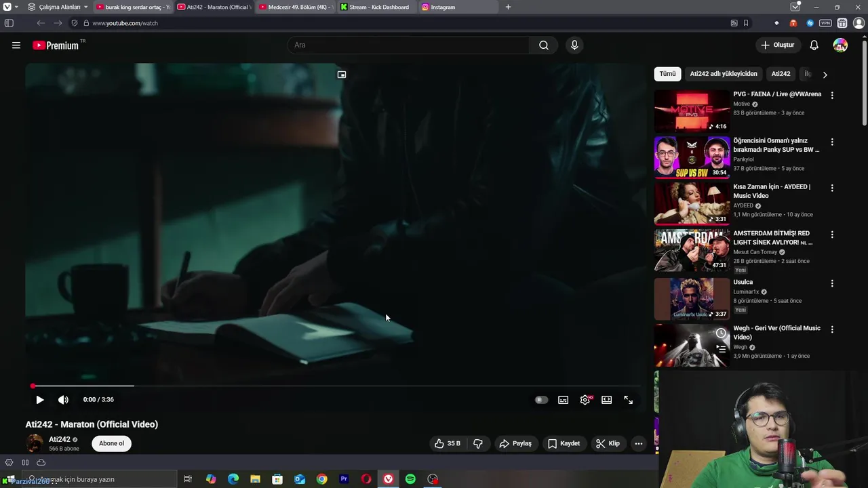Open the Çalışma Alanları workspaces dropdown
The height and width of the screenshot is (488, 868).
tap(58, 7)
